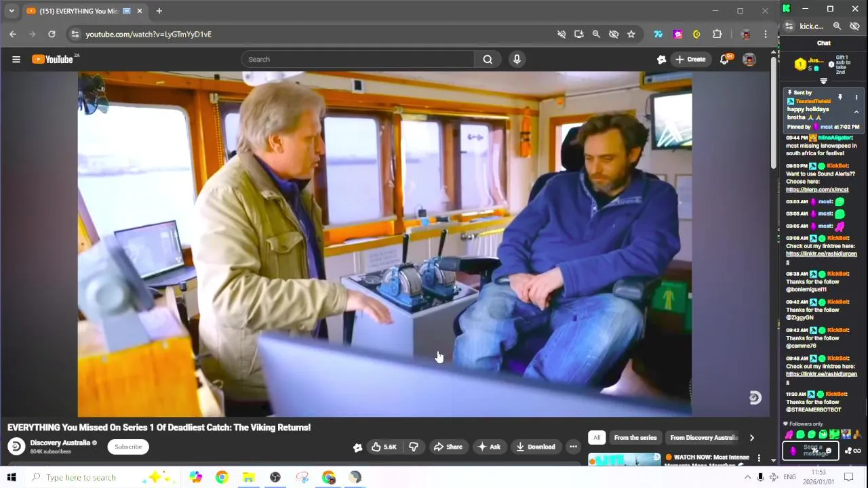The height and width of the screenshot is (488, 868).
Task: Click the Discovery Australia channel name
Action: [x=60, y=443]
